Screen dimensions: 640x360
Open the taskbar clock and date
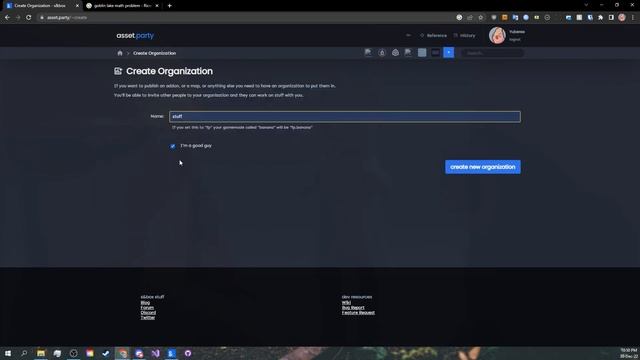(x=629, y=353)
